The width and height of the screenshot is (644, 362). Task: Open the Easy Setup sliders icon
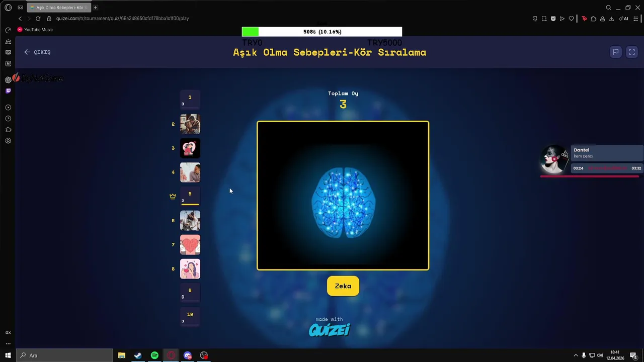pyautogui.click(x=636, y=19)
